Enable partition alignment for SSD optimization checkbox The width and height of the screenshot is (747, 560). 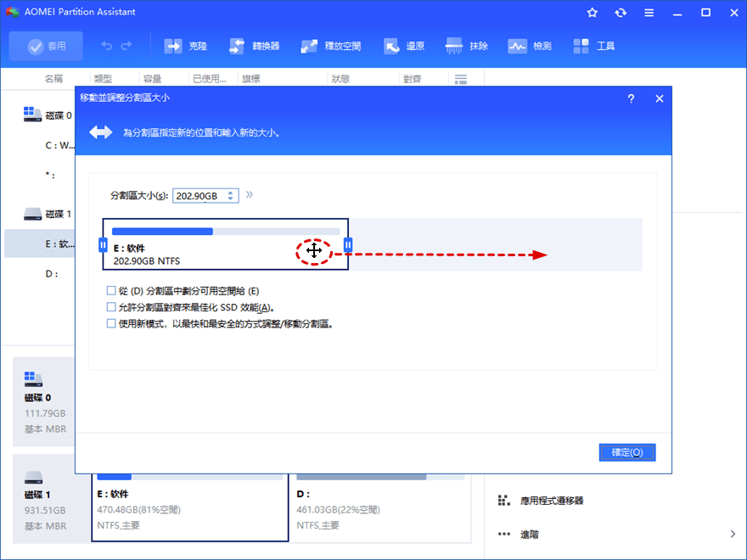[111, 307]
